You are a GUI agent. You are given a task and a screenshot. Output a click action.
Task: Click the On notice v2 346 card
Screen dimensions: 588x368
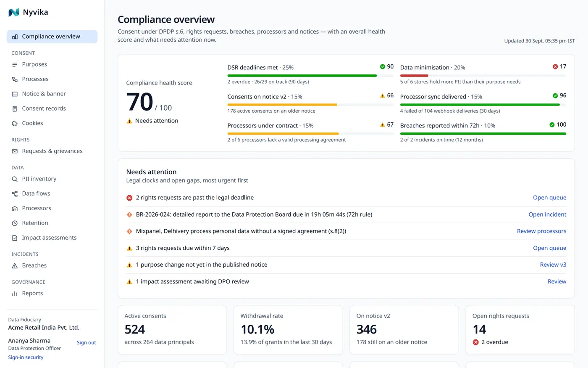[404, 330]
